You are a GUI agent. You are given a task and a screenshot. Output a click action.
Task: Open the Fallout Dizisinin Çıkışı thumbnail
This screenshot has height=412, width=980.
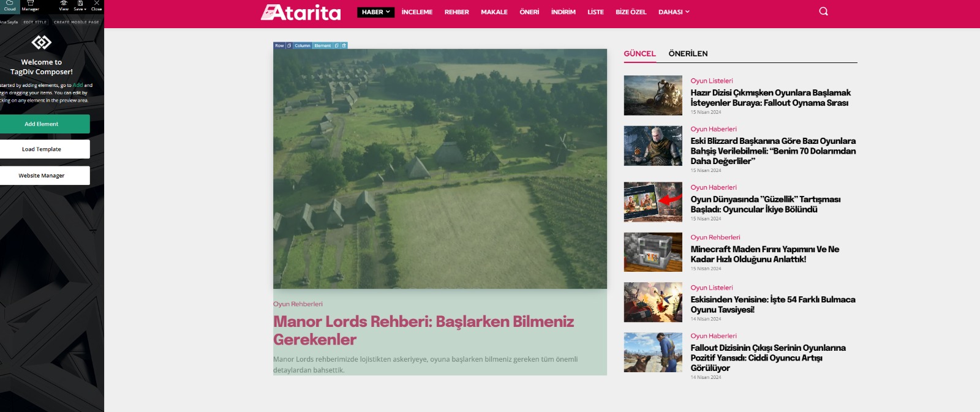653,353
